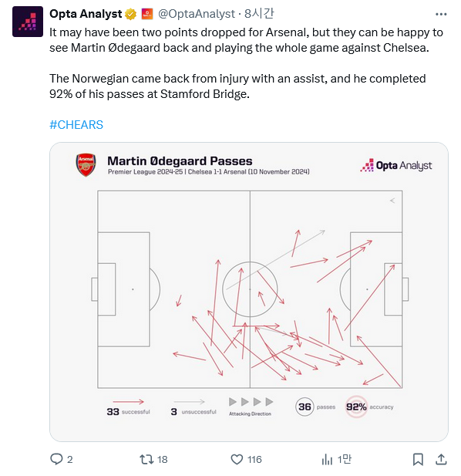View analytics via the bar chart icon
The width and height of the screenshot is (461, 476).
click(x=327, y=459)
